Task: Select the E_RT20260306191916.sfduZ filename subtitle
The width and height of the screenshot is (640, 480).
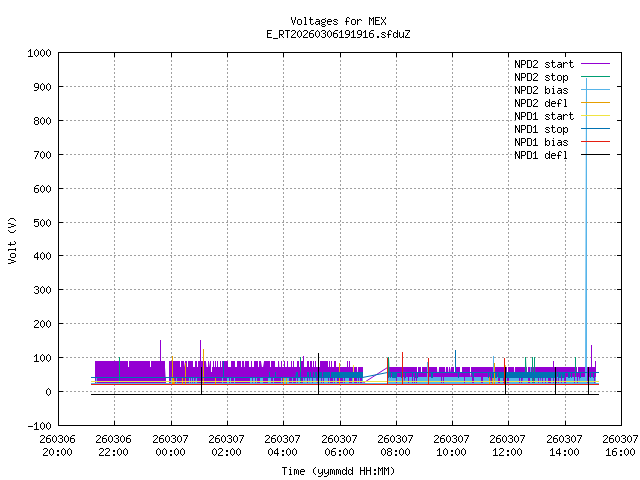Action: point(338,34)
